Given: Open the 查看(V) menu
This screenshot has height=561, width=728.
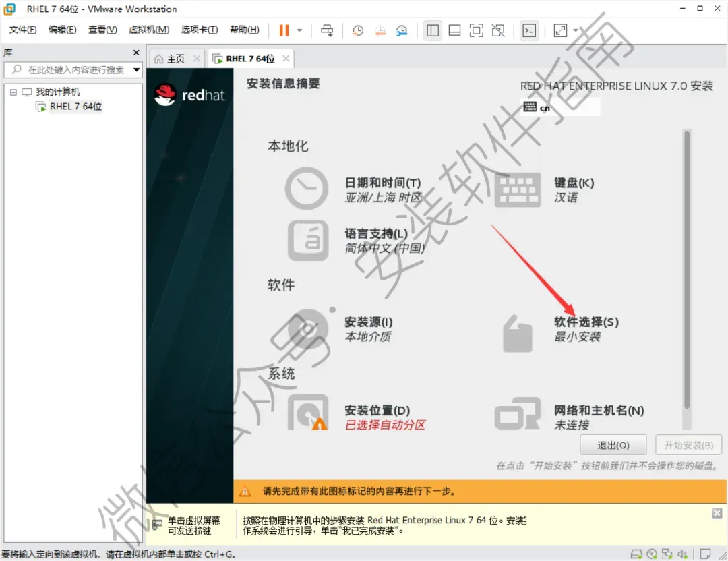Looking at the screenshot, I should [102, 30].
